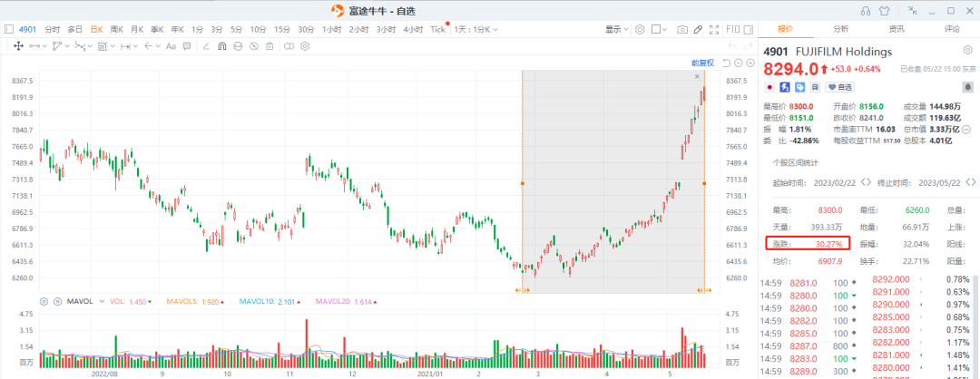Open the 分析 analysis tab
Screen dimensions: 980x379
pos(840,29)
